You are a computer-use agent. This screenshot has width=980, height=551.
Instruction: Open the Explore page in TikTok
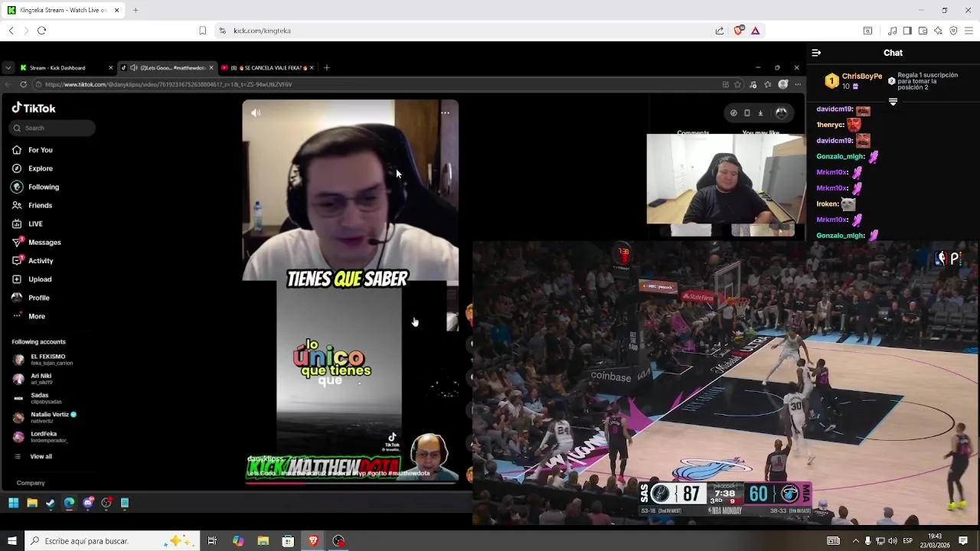pos(32,168)
